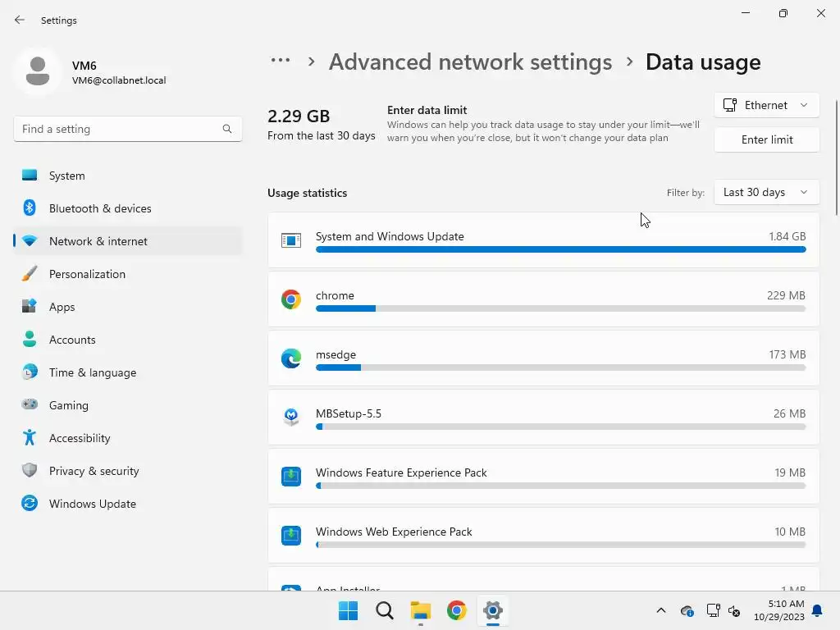The image size is (840, 630).
Task: Click the Settings back arrow
Action: click(x=20, y=20)
